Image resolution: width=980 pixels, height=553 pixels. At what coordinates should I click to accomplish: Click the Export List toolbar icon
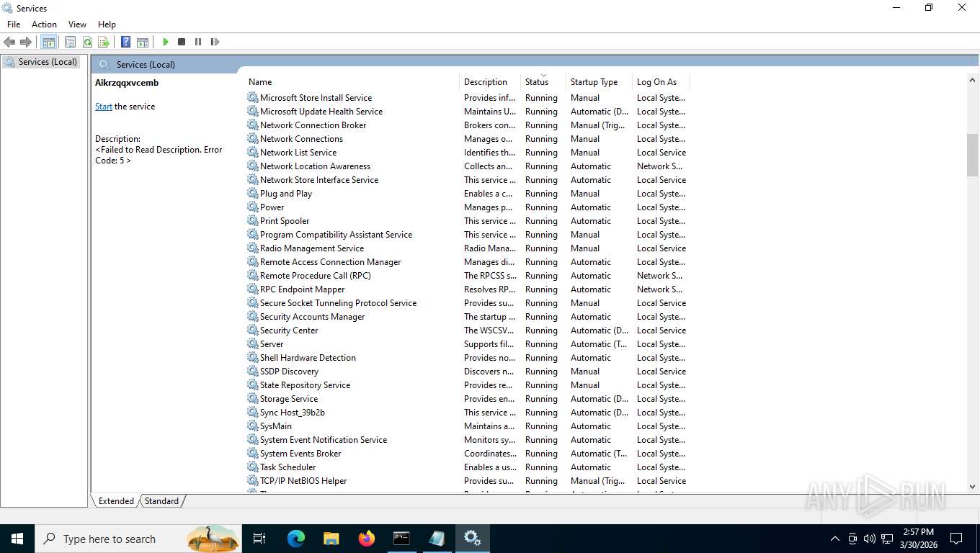104,42
